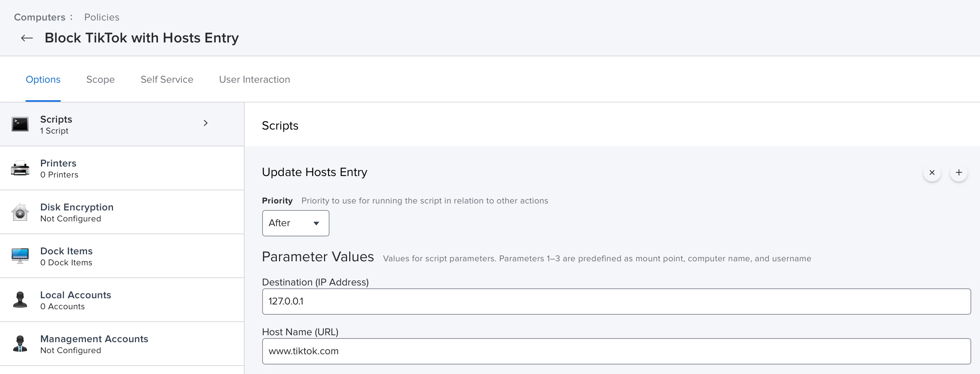This screenshot has width=980, height=374.
Task: Select the Scripts payload entry
Action: tap(122, 124)
